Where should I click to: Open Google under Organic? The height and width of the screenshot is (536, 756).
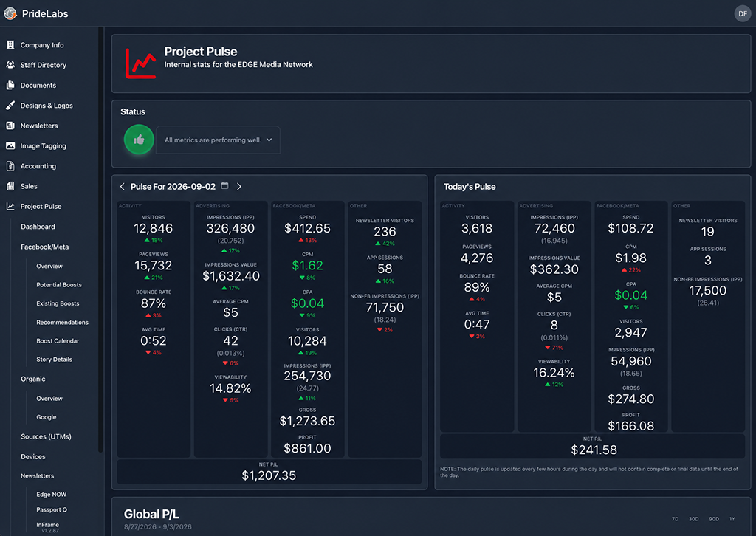[x=47, y=417]
